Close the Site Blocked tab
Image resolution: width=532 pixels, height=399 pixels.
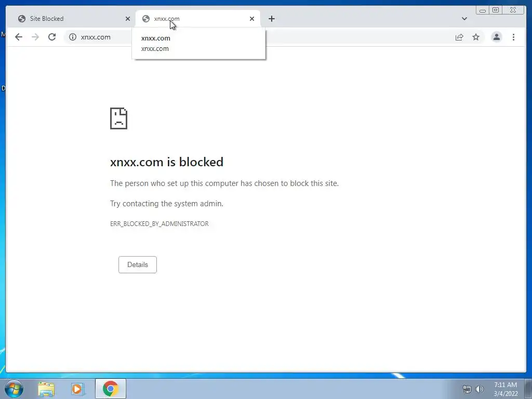coord(128,19)
